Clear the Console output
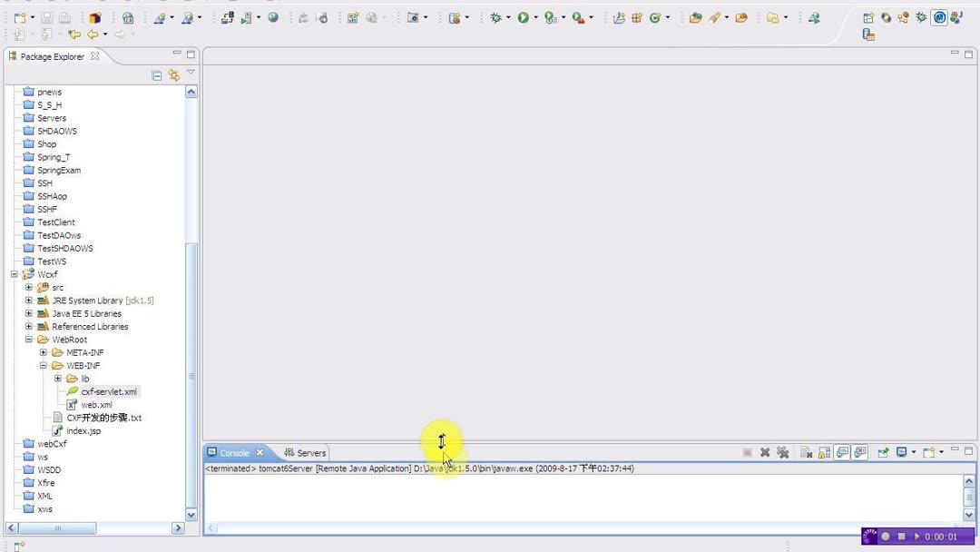Screen dimensions: 980x552 coord(804,452)
